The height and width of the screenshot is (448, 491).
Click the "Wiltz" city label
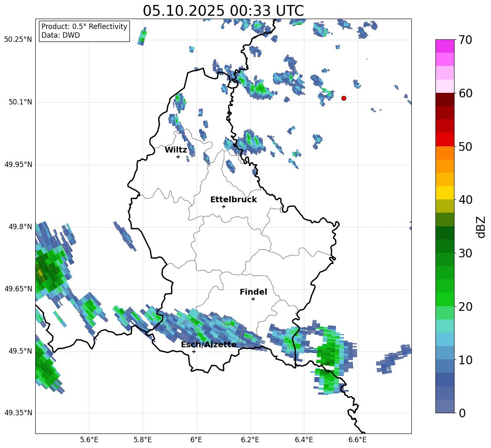tap(176, 150)
